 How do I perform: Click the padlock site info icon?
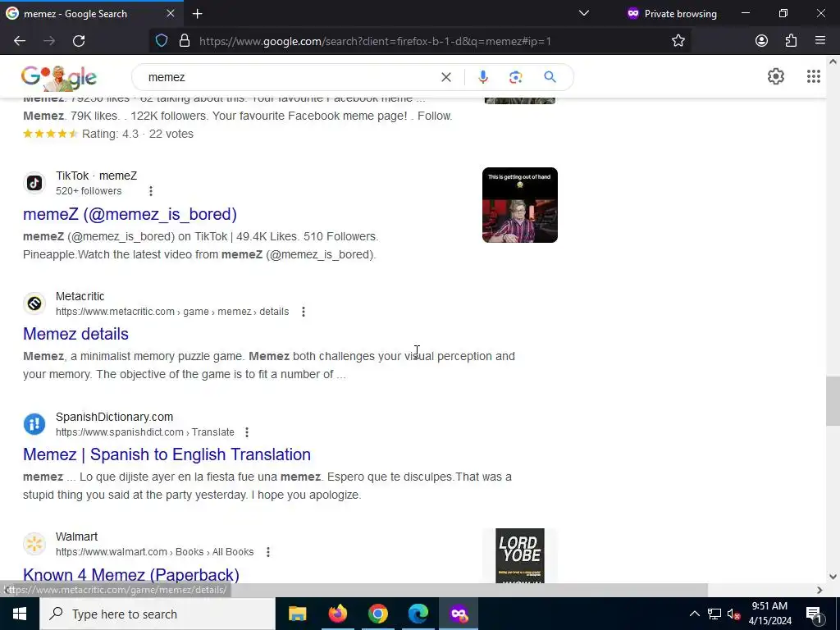(x=185, y=41)
